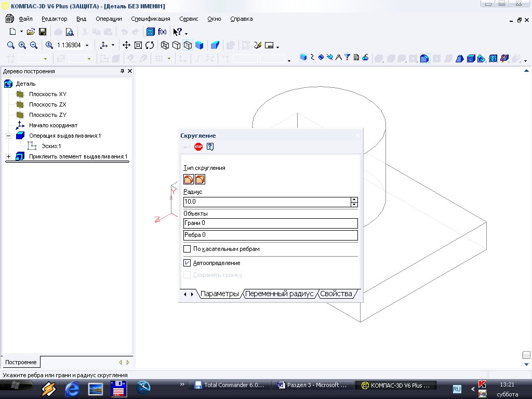Open the new-document type dropdown arrow

pos(21,32)
